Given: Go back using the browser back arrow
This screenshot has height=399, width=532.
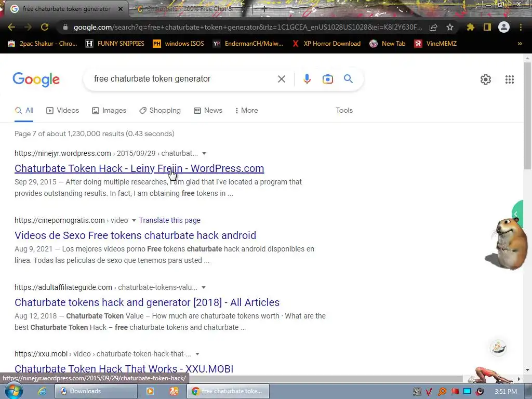Looking at the screenshot, I should [x=11, y=27].
